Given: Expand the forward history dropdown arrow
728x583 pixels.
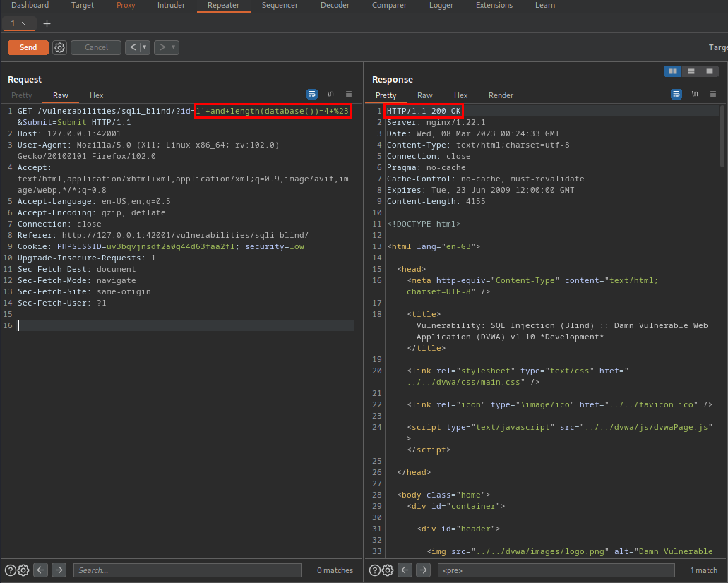Looking at the screenshot, I should pos(174,47).
